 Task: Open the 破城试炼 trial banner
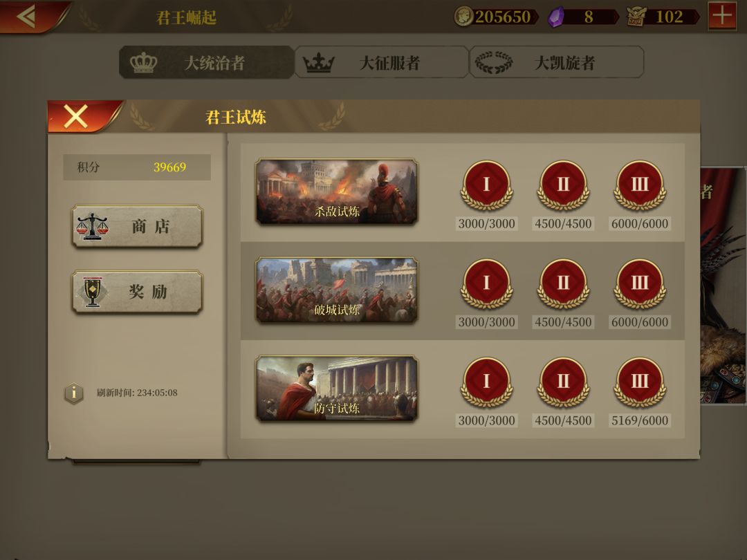click(x=337, y=290)
